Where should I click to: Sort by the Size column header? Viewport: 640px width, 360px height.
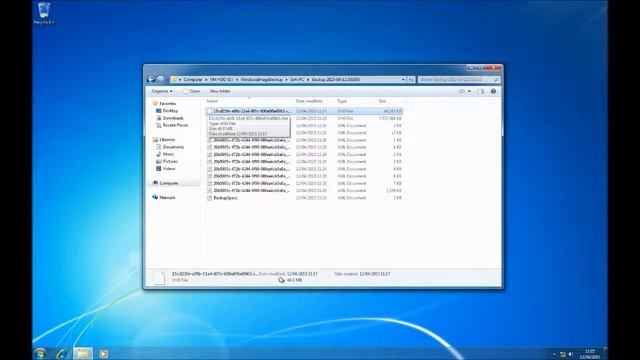coord(382,101)
